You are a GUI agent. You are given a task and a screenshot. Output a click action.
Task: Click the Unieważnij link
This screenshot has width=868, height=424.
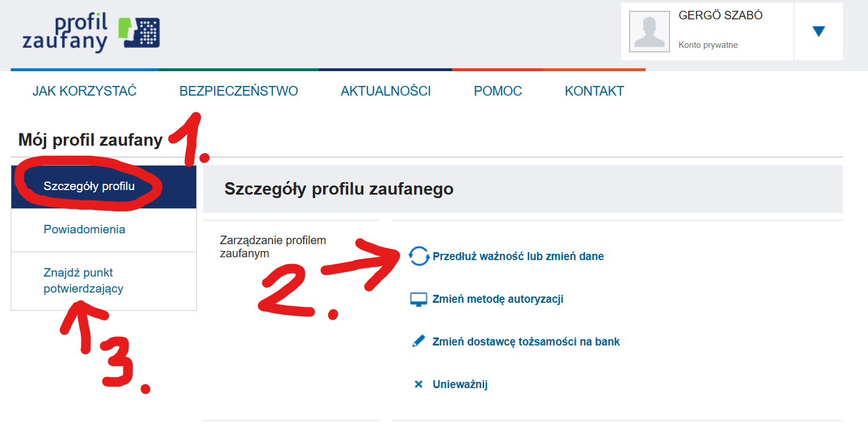coord(460,385)
